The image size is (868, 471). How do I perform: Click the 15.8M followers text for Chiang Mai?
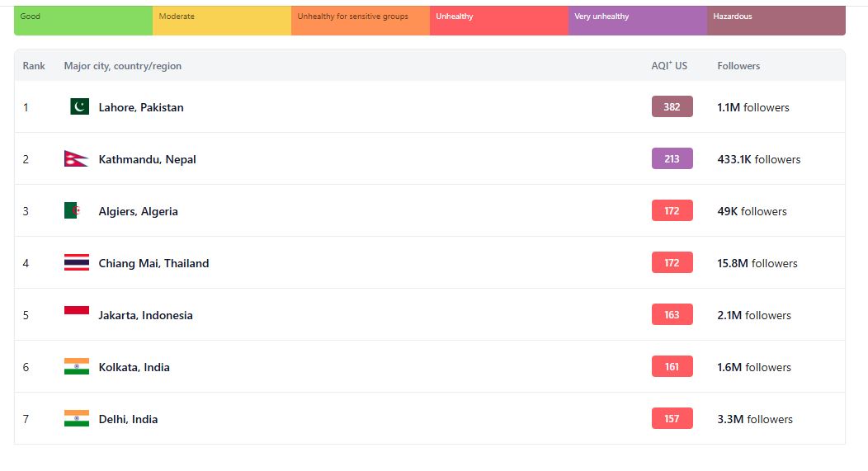(757, 263)
